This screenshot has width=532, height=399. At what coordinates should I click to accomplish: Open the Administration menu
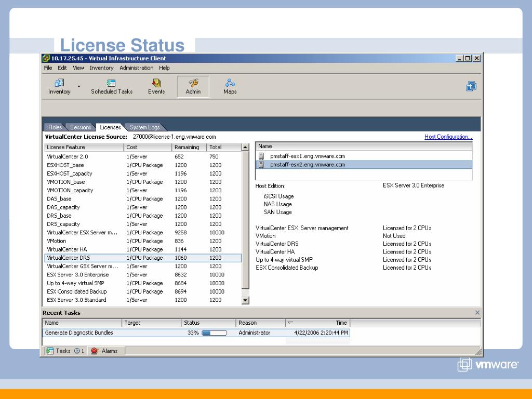(x=137, y=68)
